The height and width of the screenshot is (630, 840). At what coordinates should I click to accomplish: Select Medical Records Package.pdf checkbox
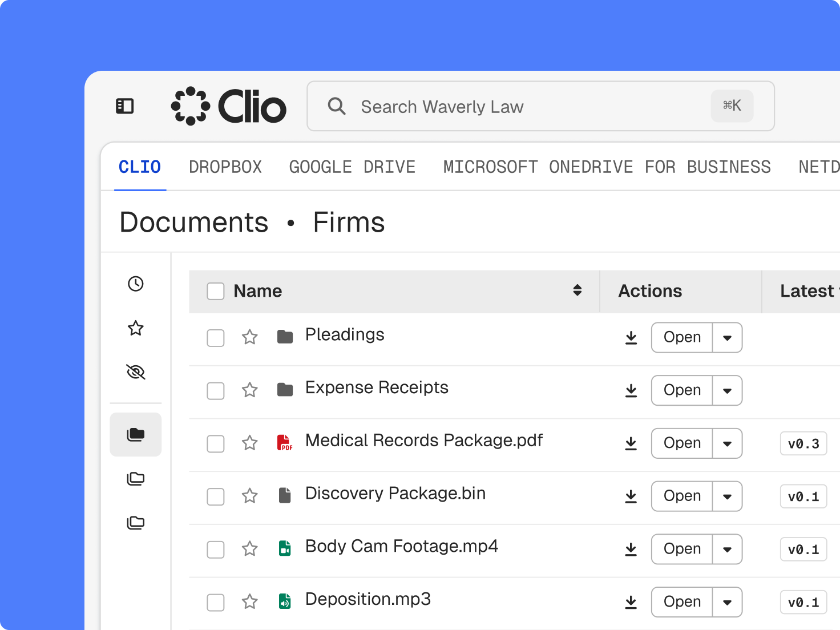click(216, 443)
